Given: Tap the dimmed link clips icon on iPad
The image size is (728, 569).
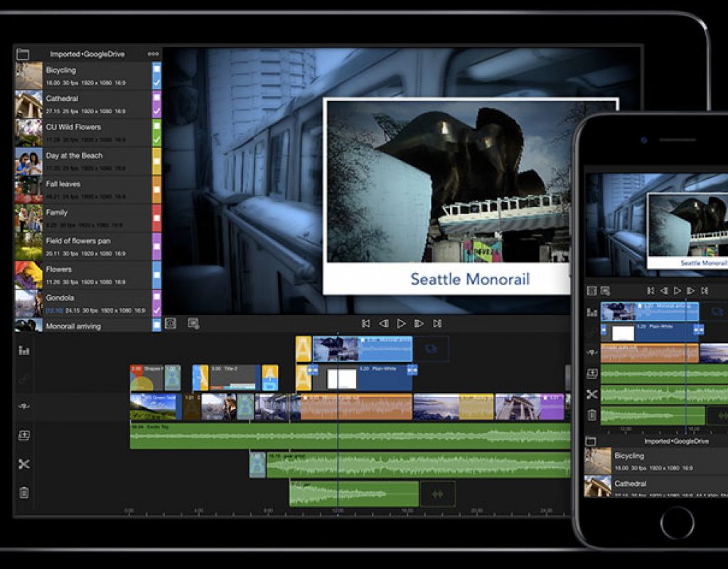Looking at the screenshot, I should 24,378.
